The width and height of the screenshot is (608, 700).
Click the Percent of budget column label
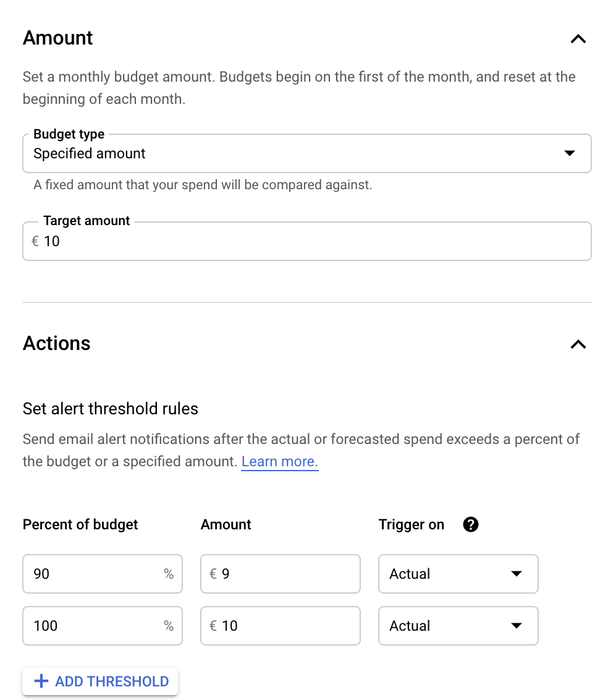tap(80, 524)
